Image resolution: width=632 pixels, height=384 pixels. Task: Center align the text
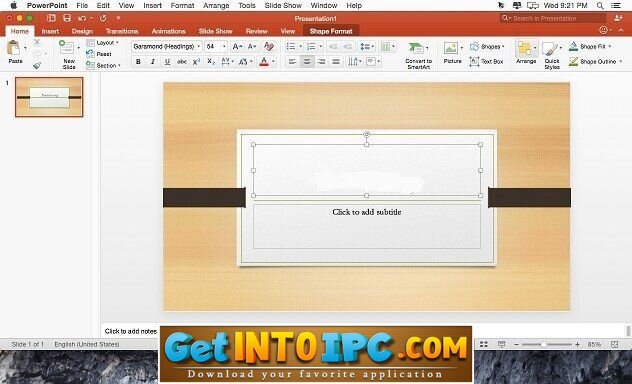click(307, 62)
